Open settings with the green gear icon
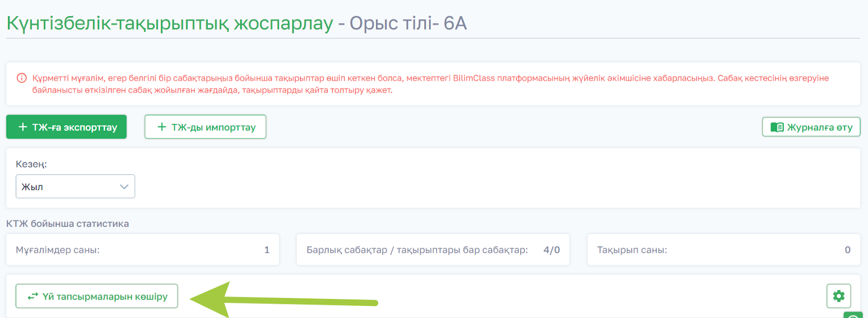The width and height of the screenshot is (868, 318). point(839,296)
